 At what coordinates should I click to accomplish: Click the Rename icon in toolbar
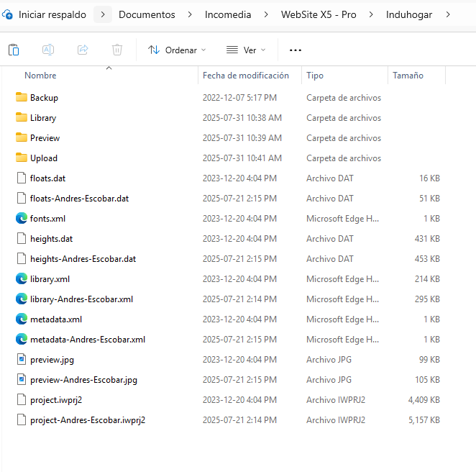click(48, 50)
